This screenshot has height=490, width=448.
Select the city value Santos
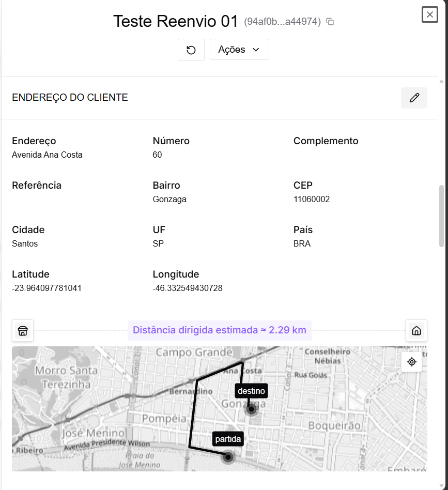[25, 243]
